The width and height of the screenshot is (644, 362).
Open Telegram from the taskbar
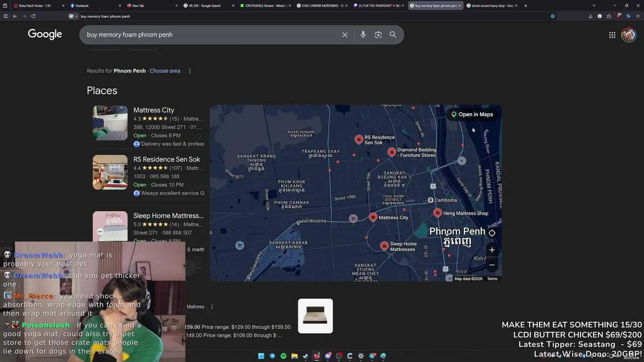[272, 356]
